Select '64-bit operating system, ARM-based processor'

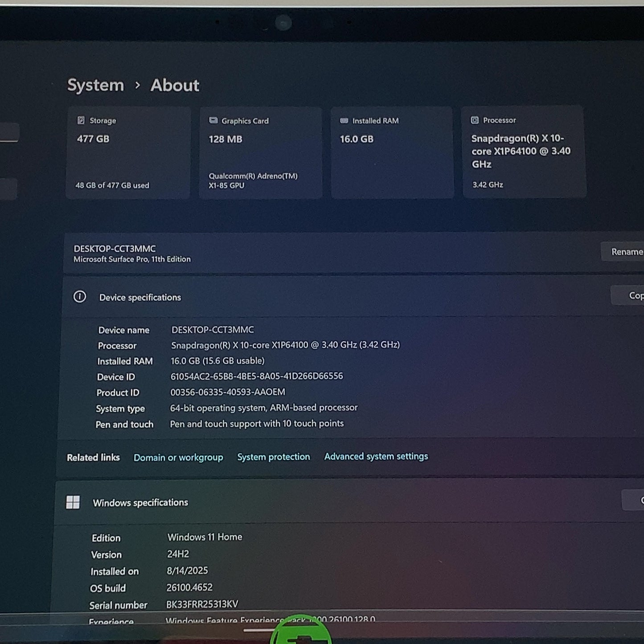(264, 408)
